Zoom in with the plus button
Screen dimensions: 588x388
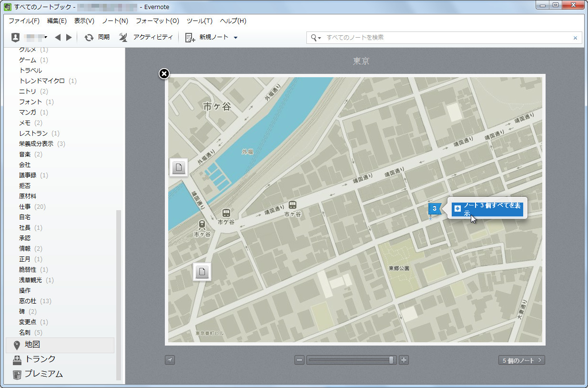click(x=404, y=360)
